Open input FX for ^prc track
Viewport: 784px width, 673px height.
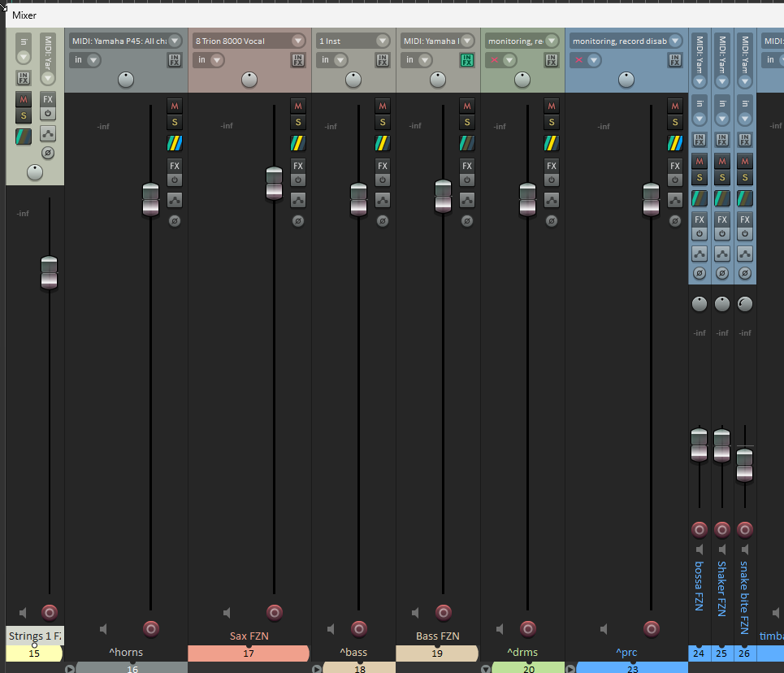tap(675, 60)
